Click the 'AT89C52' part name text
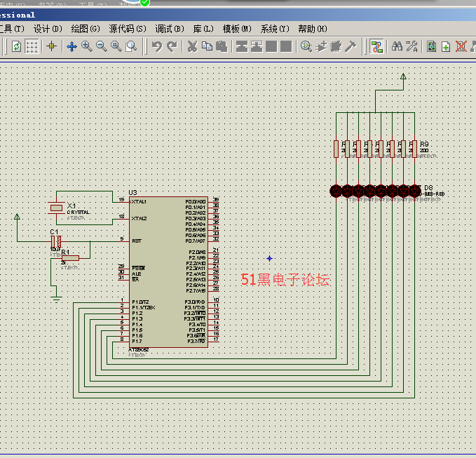This screenshot has height=458, width=476. click(138, 350)
